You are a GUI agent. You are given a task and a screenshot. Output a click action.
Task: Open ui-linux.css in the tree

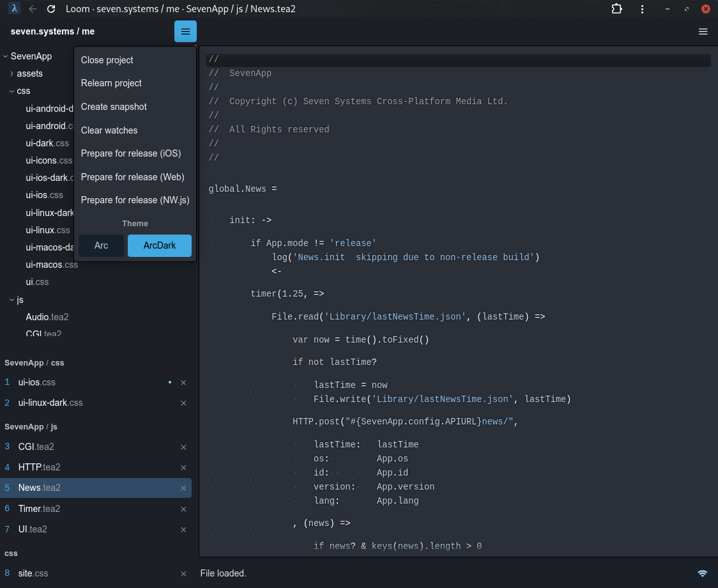[48, 230]
